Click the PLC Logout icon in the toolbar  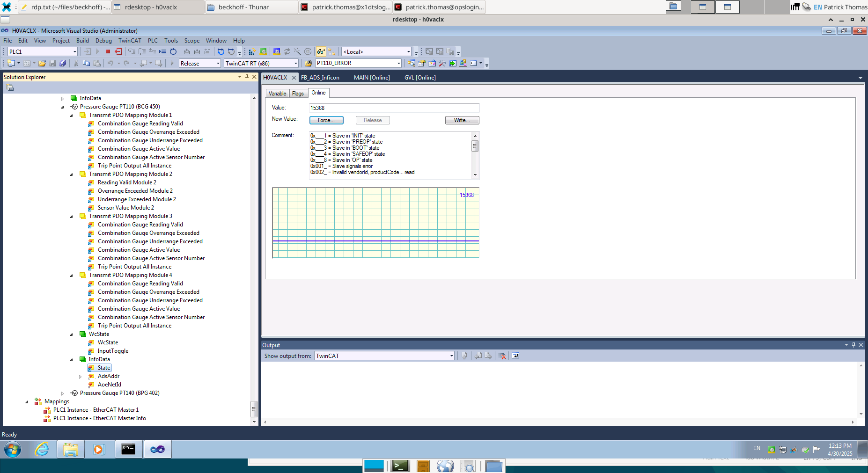118,52
